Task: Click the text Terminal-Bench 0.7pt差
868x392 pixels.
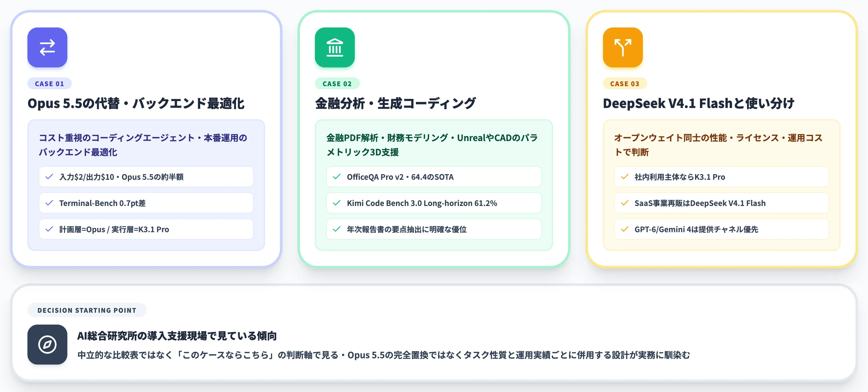Action: point(103,203)
